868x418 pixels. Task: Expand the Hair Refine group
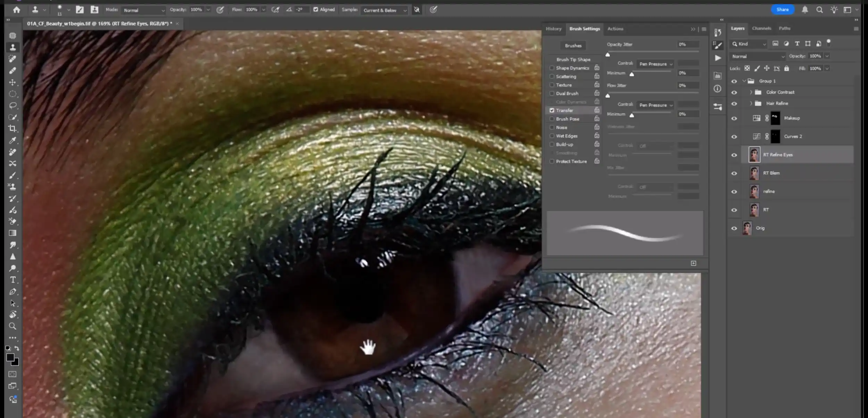(751, 104)
